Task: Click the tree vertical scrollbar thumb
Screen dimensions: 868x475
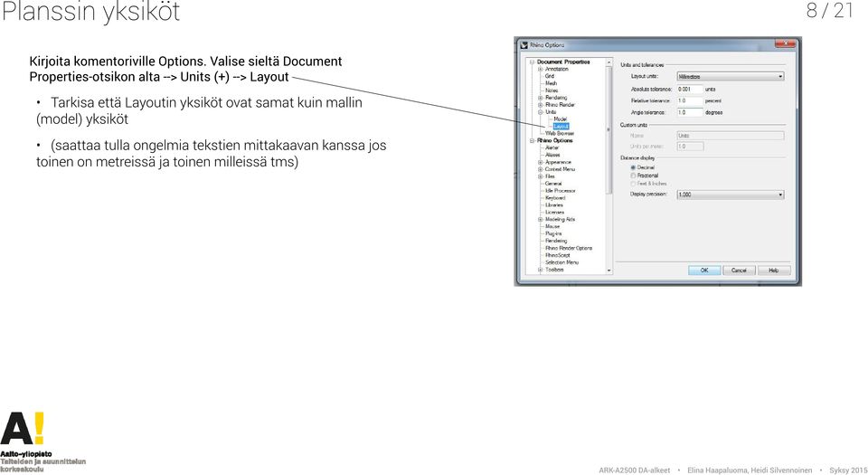Action: pyautogui.click(x=609, y=130)
